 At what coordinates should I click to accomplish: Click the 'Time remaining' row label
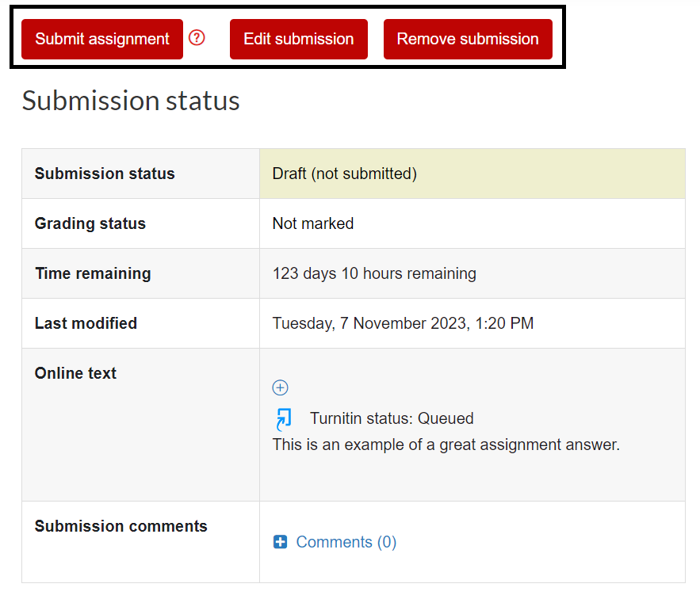click(x=93, y=273)
